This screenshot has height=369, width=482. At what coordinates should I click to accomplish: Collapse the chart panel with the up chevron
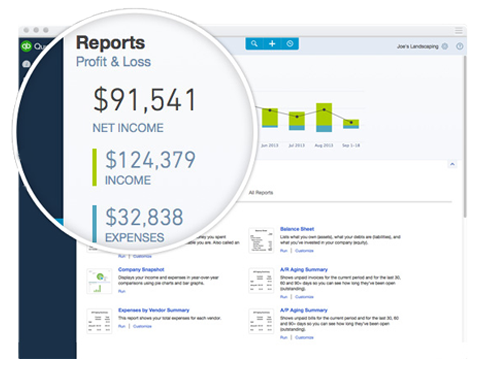point(452,164)
